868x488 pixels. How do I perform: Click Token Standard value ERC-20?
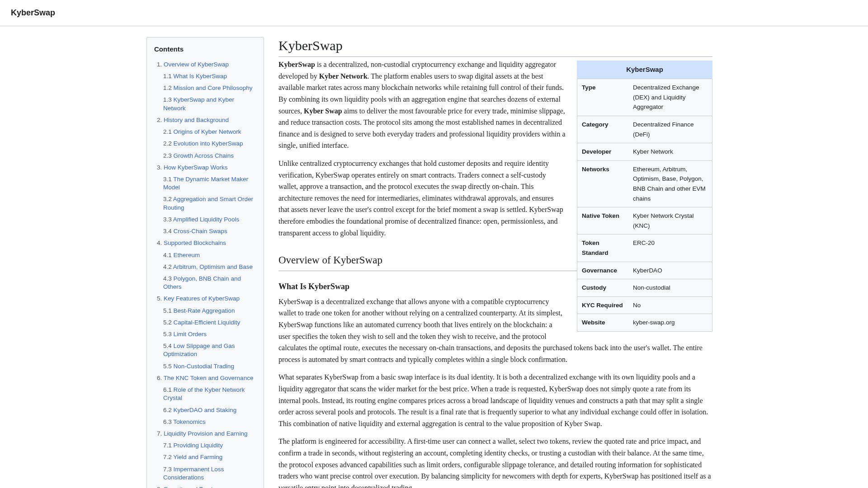644,243
